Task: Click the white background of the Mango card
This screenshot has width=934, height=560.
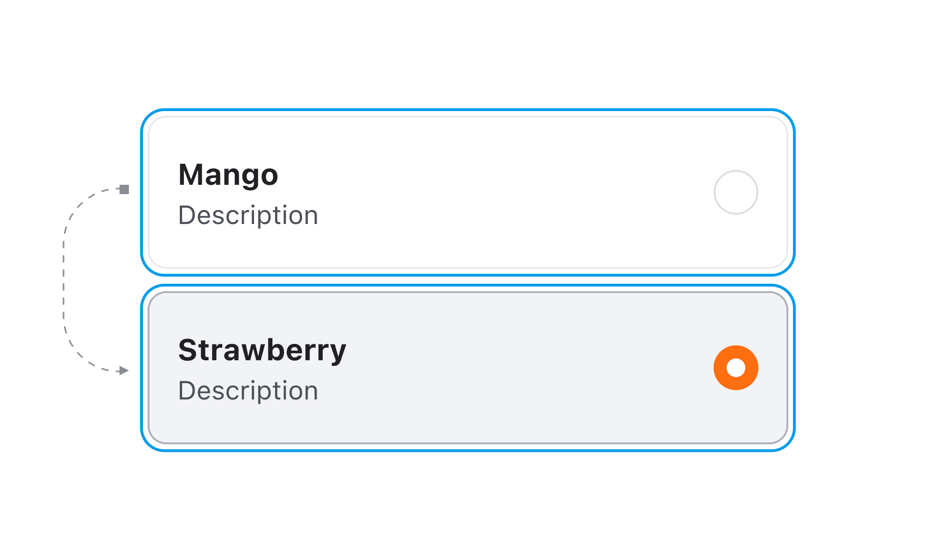Action: 514,233
